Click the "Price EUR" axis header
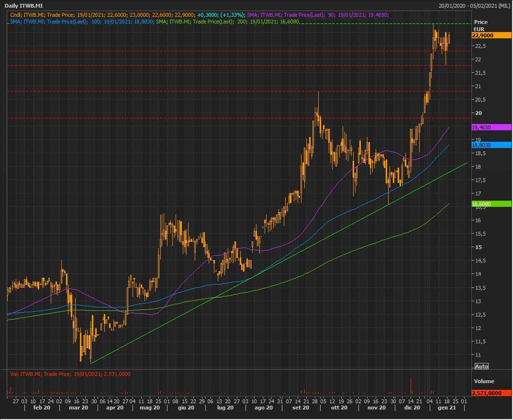 coord(480,25)
